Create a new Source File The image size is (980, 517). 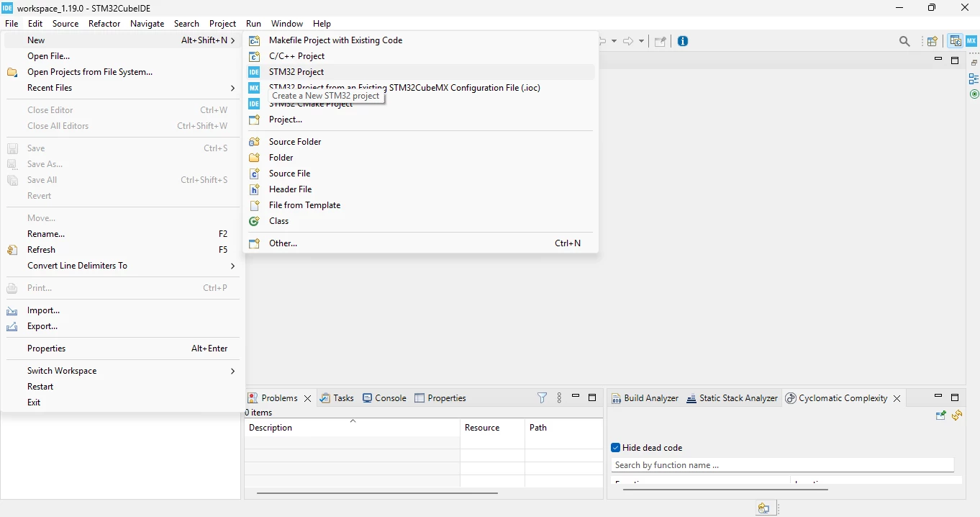[420, 174]
